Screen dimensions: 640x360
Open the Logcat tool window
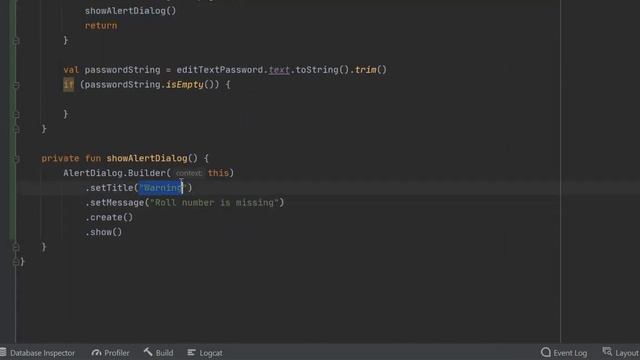point(205,353)
